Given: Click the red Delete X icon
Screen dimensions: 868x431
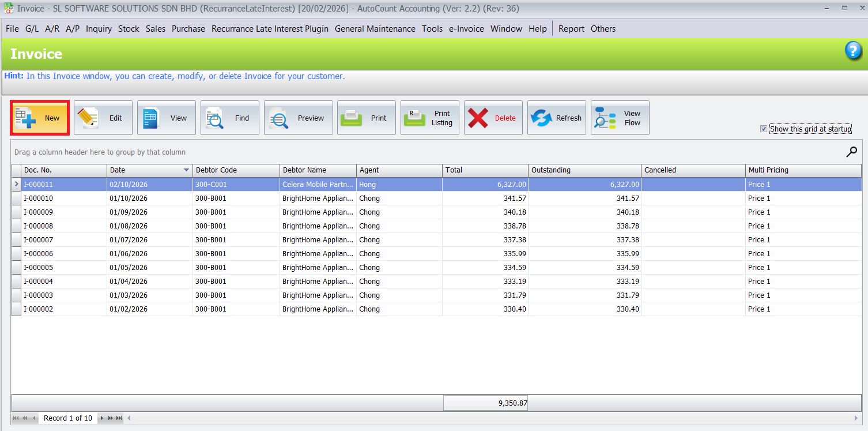Looking at the screenshot, I should (x=478, y=118).
